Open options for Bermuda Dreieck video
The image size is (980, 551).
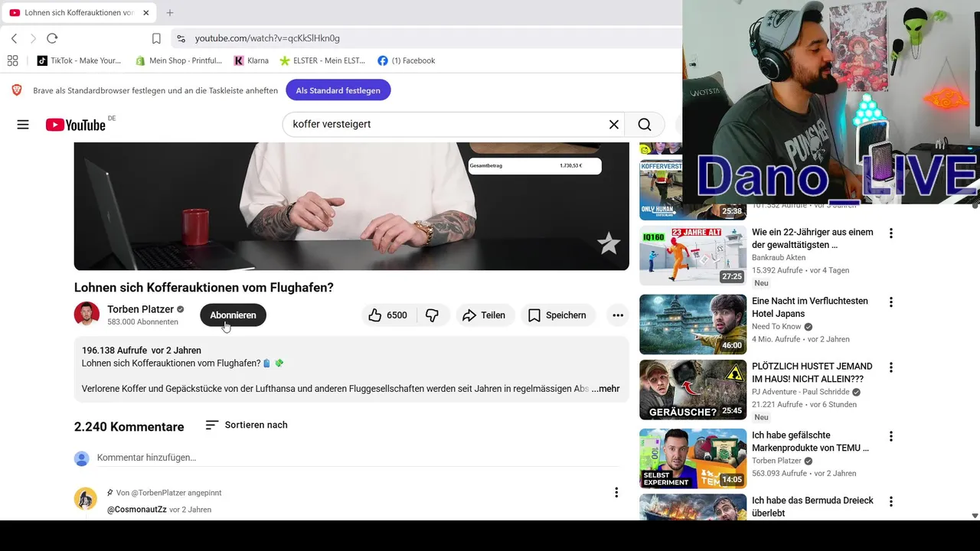890,501
